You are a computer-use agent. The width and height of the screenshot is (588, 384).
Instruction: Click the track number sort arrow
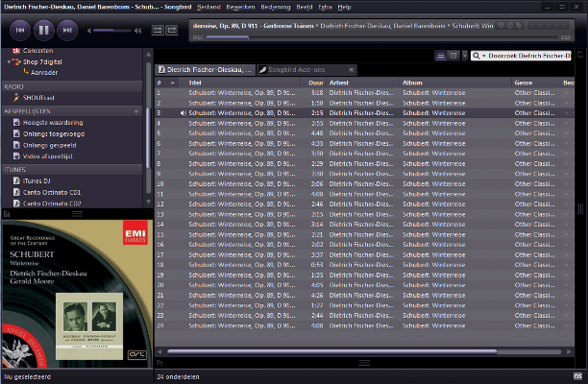click(173, 83)
